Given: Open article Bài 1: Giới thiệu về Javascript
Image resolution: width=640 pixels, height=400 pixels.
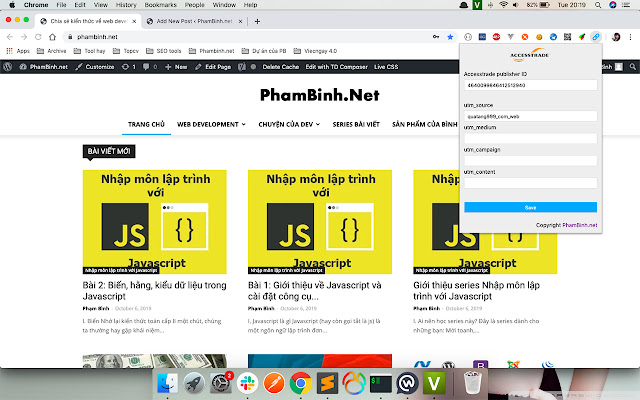Looking at the screenshot, I should pos(314,291).
